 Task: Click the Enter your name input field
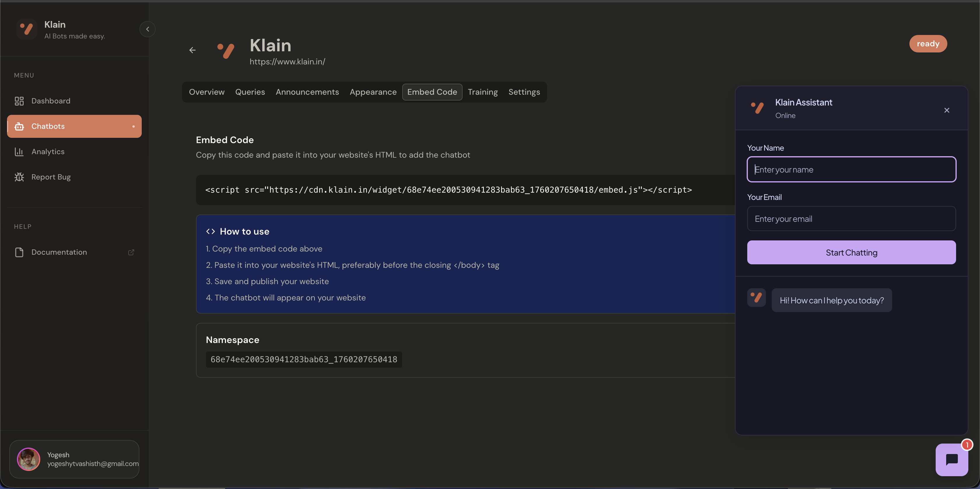tap(851, 169)
